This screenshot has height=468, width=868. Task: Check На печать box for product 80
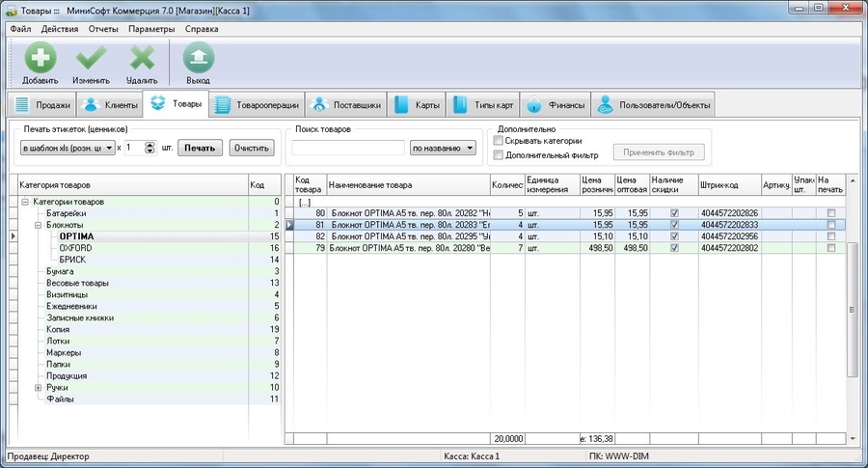point(830,213)
